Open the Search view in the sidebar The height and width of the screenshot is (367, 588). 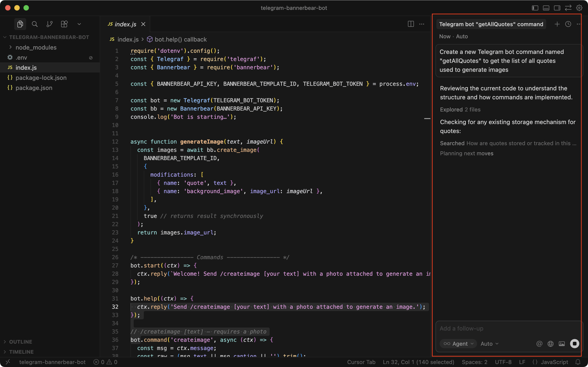[x=35, y=24]
